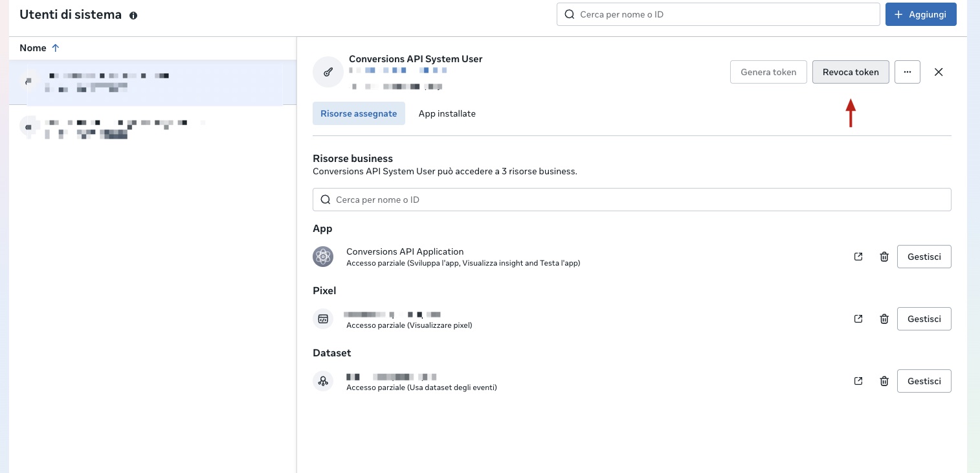Click the Genera token button
Screen dimensions: 980x473
click(768, 72)
